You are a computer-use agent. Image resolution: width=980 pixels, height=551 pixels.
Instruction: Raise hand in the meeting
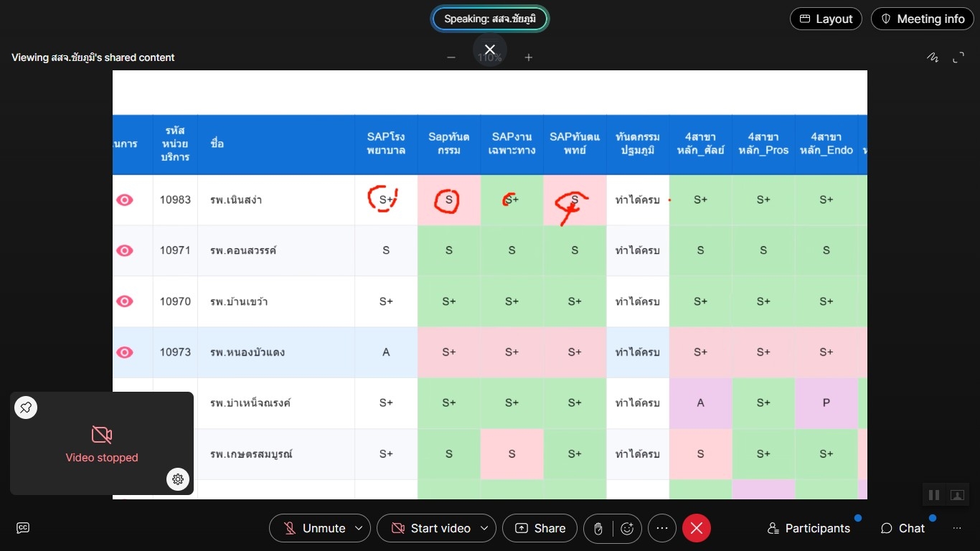tap(598, 528)
